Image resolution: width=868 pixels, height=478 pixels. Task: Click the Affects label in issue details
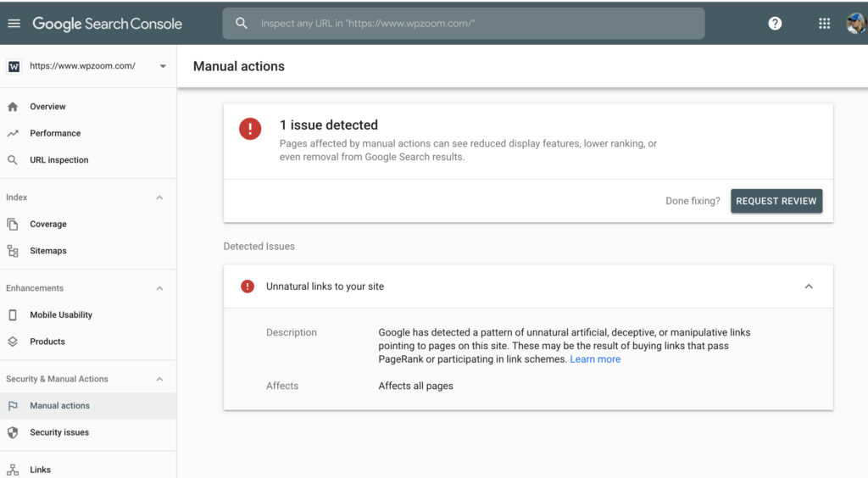click(x=282, y=386)
